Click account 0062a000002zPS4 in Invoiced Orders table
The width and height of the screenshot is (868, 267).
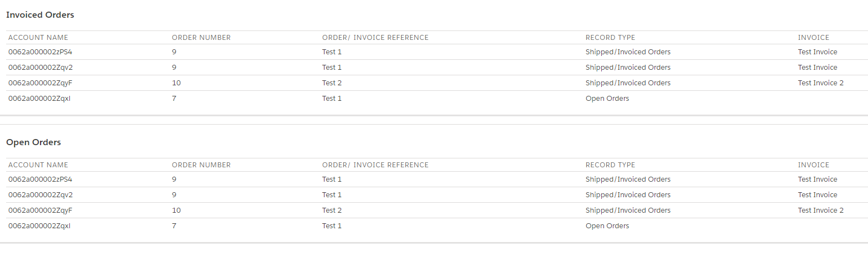click(40, 52)
